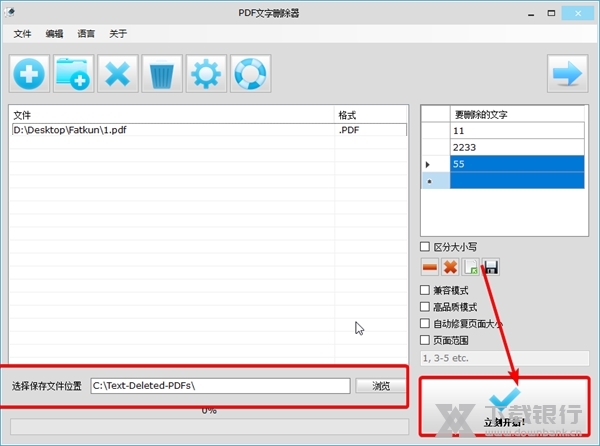
Task: Open the 文件 menu
Action: click(22, 34)
